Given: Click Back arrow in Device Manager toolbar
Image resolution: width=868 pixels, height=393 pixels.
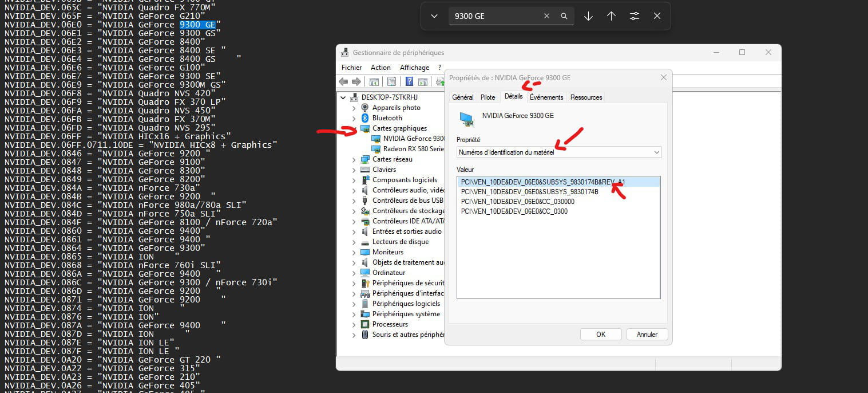Looking at the screenshot, I should [x=344, y=82].
